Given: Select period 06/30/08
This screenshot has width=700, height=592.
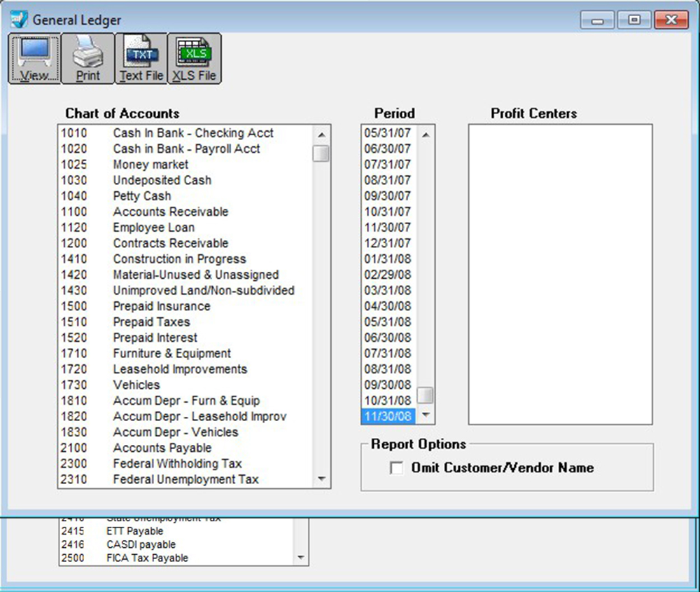Looking at the screenshot, I should [x=388, y=337].
